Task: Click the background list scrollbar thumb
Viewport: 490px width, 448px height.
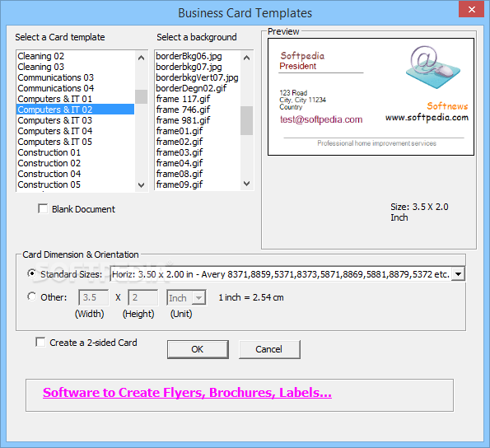Action: pyautogui.click(x=246, y=120)
